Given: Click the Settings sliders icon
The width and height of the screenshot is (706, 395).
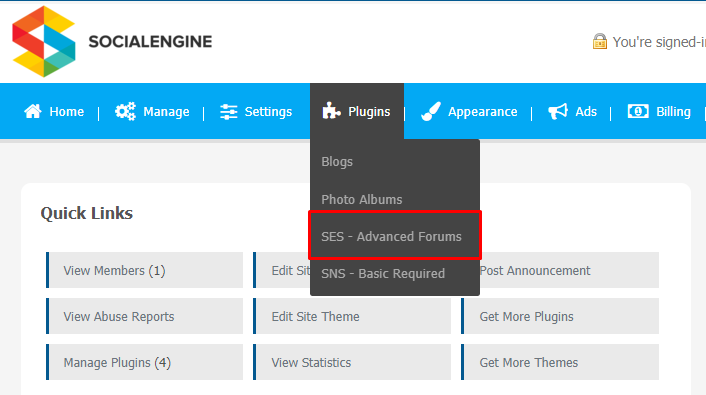Looking at the screenshot, I should [x=228, y=112].
